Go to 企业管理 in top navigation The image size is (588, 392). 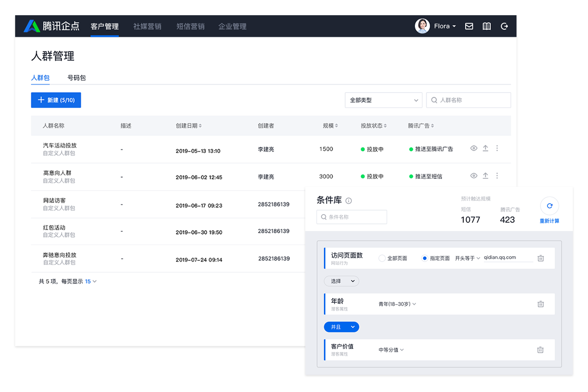pos(232,26)
